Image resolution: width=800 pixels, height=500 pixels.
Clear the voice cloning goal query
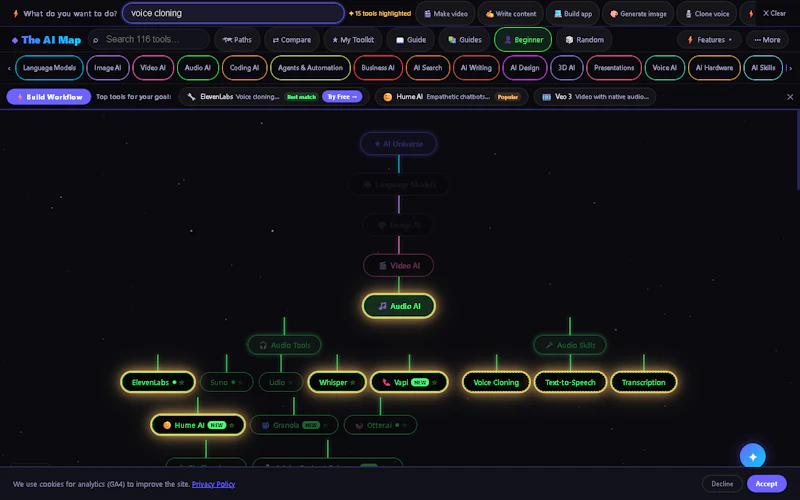point(774,13)
